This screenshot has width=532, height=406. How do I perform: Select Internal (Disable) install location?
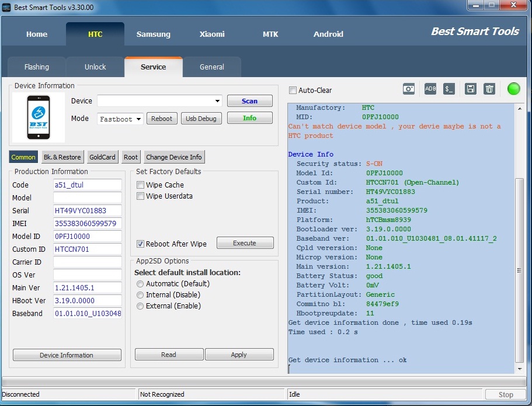[x=140, y=295]
